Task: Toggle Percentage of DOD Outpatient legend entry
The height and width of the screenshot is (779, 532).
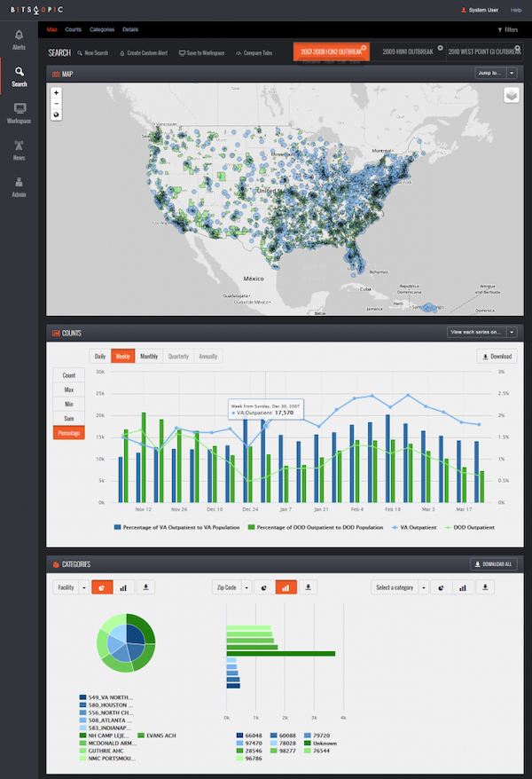Action: click(x=316, y=527)
